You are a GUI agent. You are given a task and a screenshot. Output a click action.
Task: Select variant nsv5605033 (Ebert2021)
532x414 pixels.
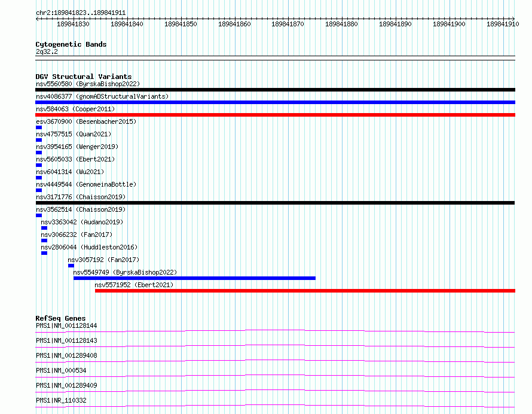tap(75, 159)
